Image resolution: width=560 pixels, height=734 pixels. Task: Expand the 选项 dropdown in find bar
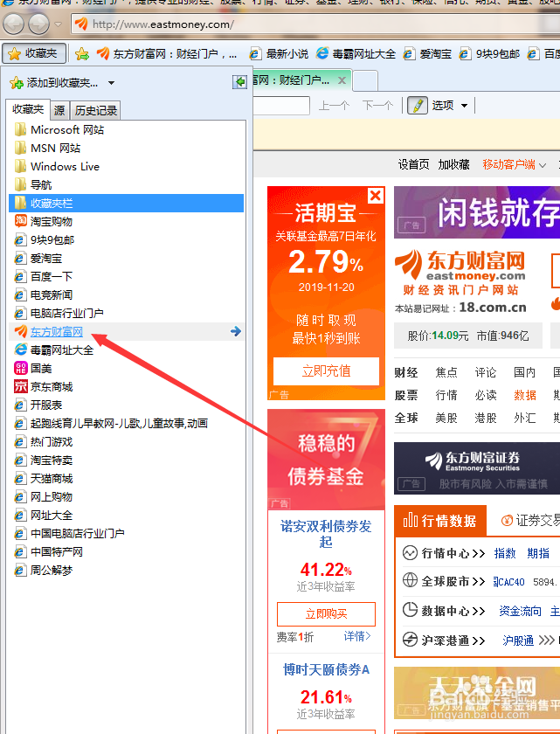(x=464, y=106)
